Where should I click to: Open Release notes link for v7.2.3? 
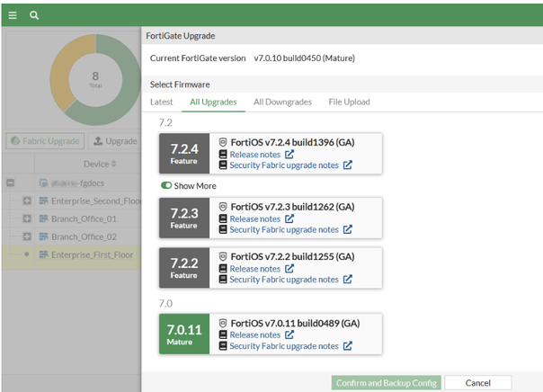click(255, 218)
